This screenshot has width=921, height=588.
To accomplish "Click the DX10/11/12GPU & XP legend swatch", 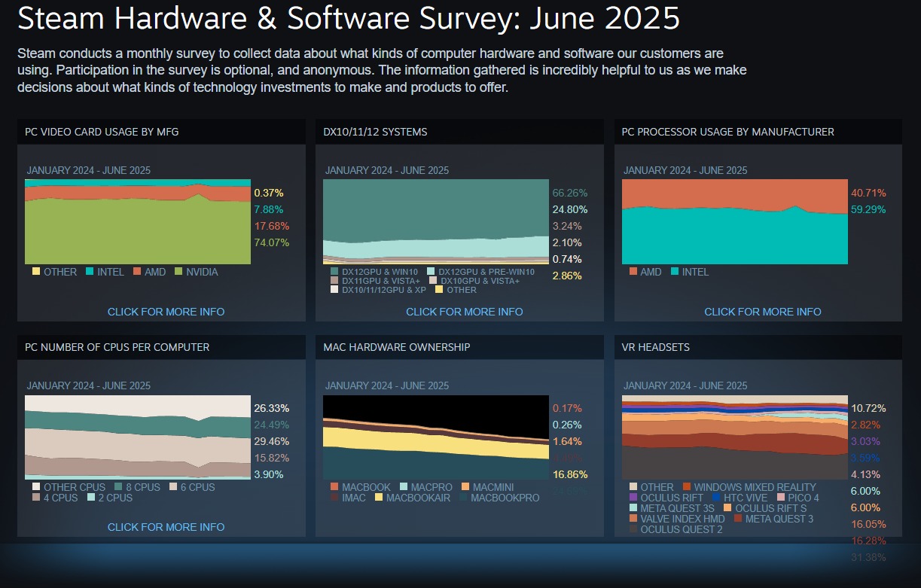I will [334, 289].
